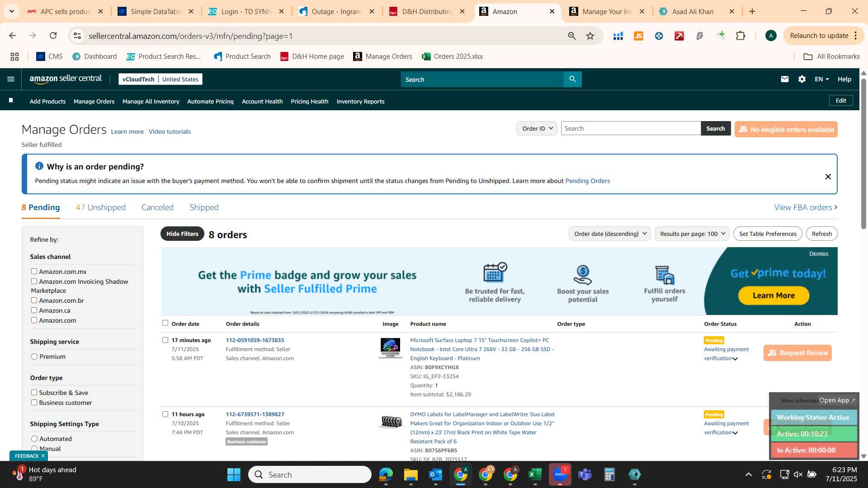Screen dimensions: 868x488
Task: Open the Seller Central hamburger menu
Action: pyautogui.click(x=11, y=79)
